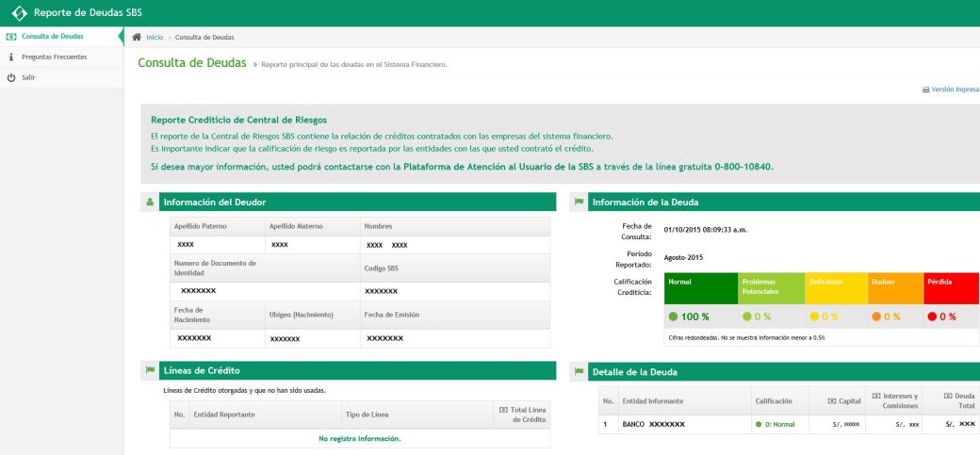The image size is (980, 455).
Task: Click the orange Dudoso rating swatch
Action: click(x=893, y=288)
